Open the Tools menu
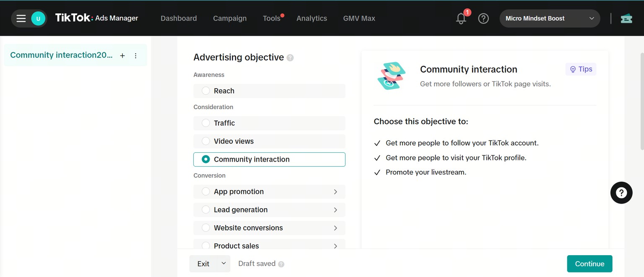 point(272,18)
